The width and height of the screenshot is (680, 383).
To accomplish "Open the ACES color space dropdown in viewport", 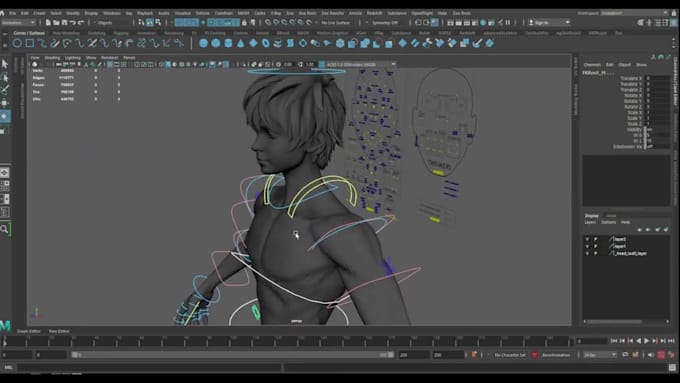I will pos(361,64).
